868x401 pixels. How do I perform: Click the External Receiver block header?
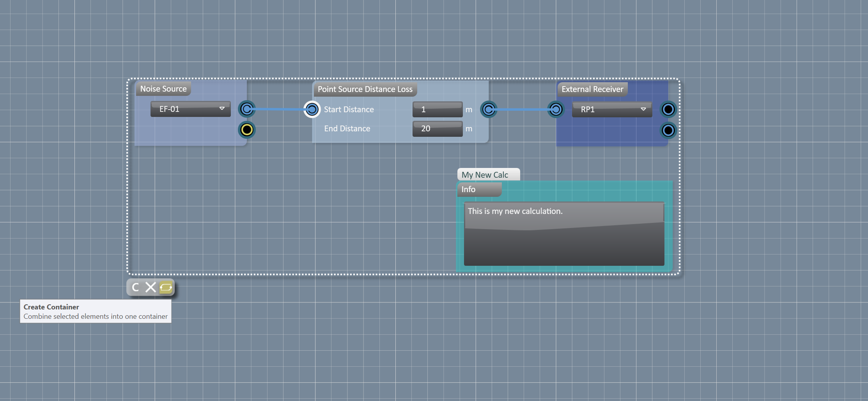[592, 89]
